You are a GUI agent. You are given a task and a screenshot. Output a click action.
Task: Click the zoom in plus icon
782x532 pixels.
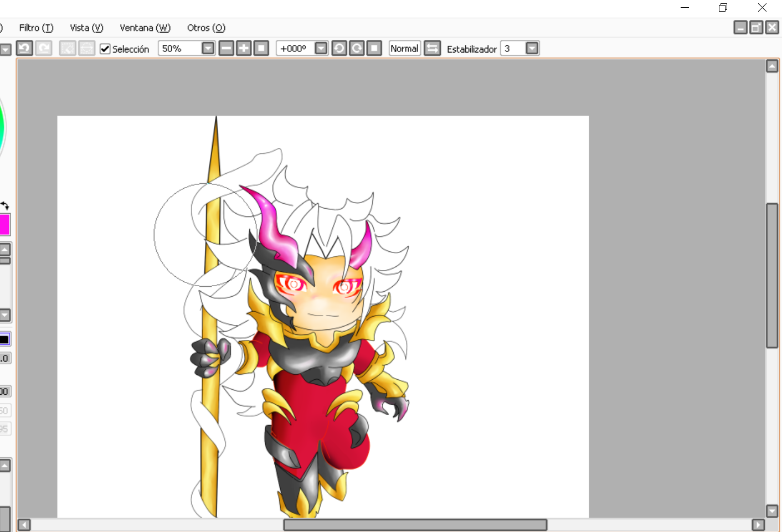(x=244, y=48)
